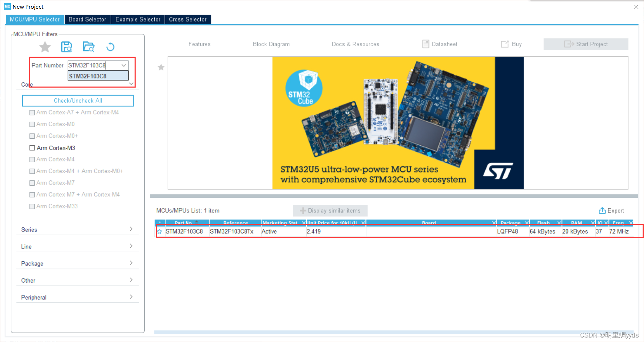Click the LQFP48 package cell

pos(513,231)
